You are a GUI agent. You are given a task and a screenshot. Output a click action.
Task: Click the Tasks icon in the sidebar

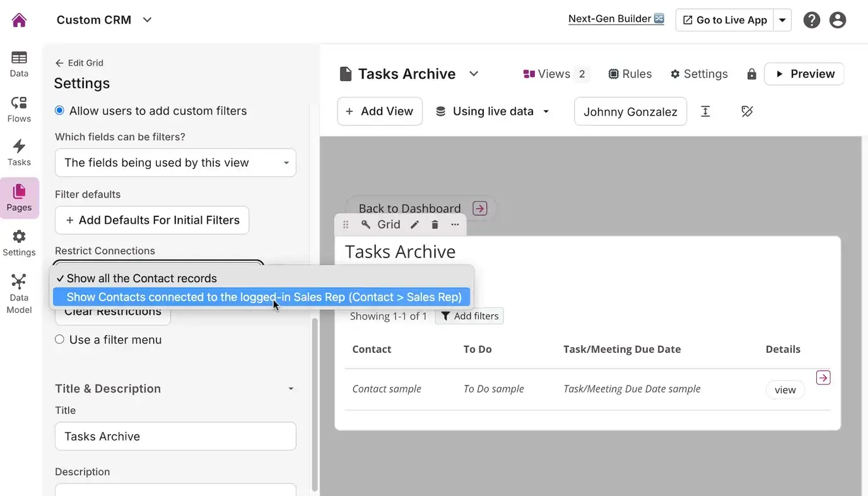click(19, 151)
